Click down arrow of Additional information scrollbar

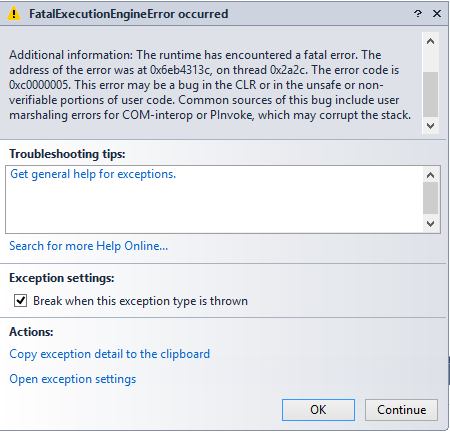click(x=430, y=126)
